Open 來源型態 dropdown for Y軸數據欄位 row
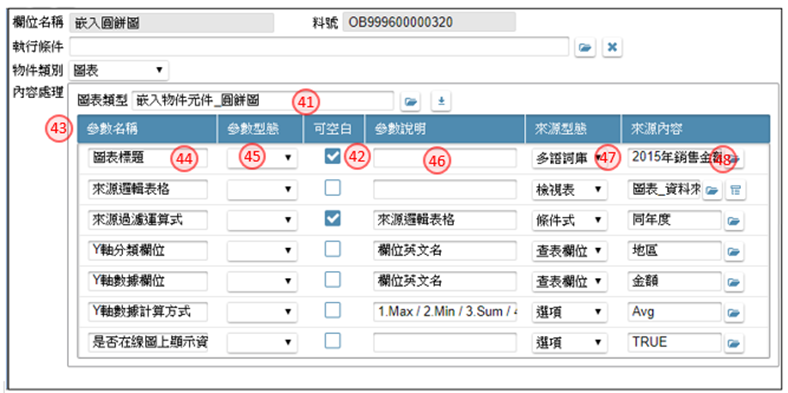This screenshot has width=788, height=393. click(x=569, y=281)
